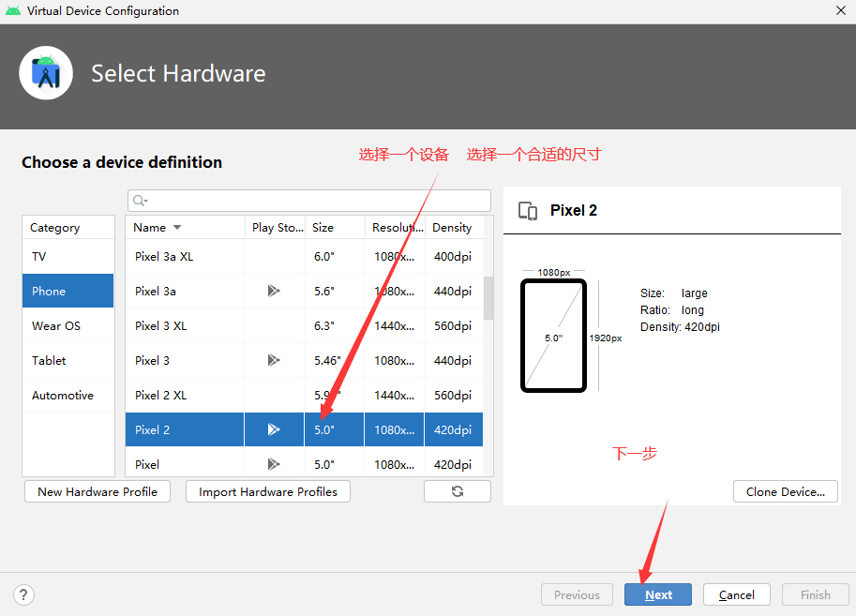The image size is (856, 616).
Task: Click the Finish button
Action: [x=816, y=594]
